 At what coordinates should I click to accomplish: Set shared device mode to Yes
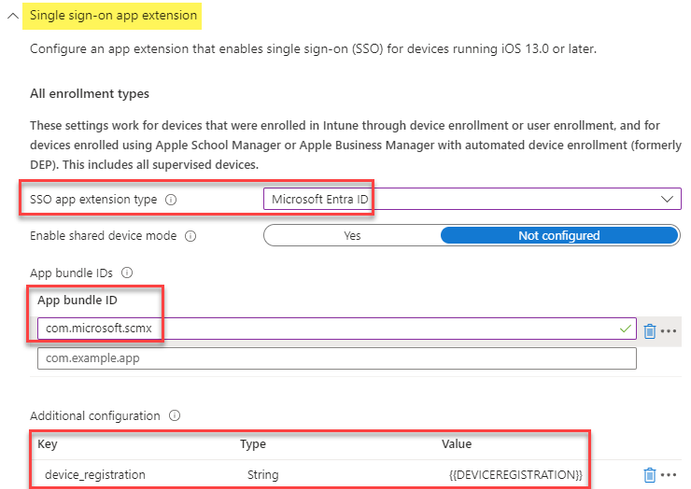point(352,236)
